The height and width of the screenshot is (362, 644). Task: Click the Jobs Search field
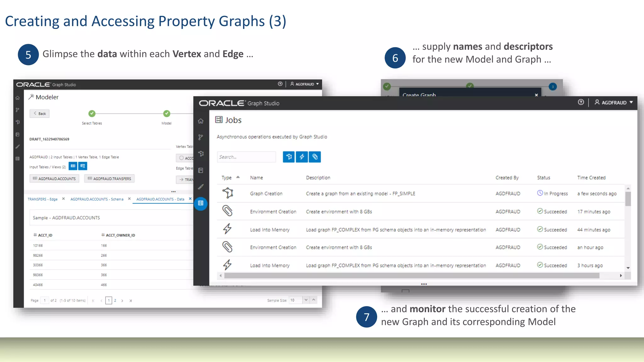tap(246, 157)
